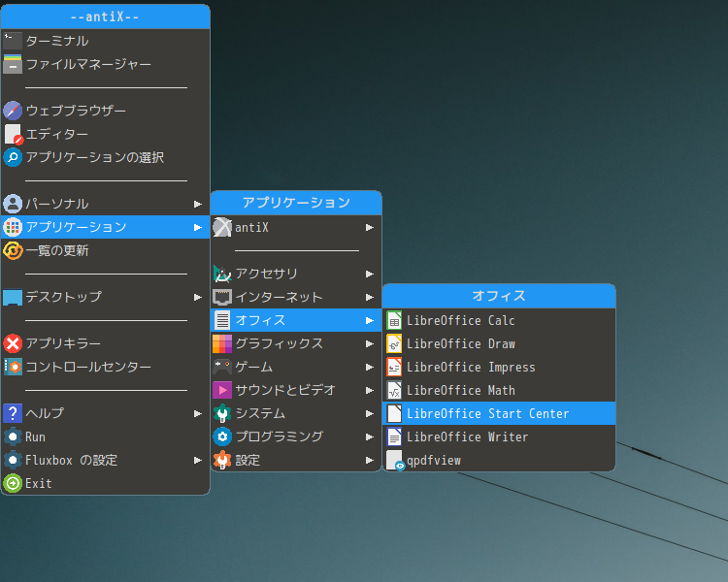Click the LibreOffice Start Center blank icon
728x582 pixels.
(x=394, y=413)
